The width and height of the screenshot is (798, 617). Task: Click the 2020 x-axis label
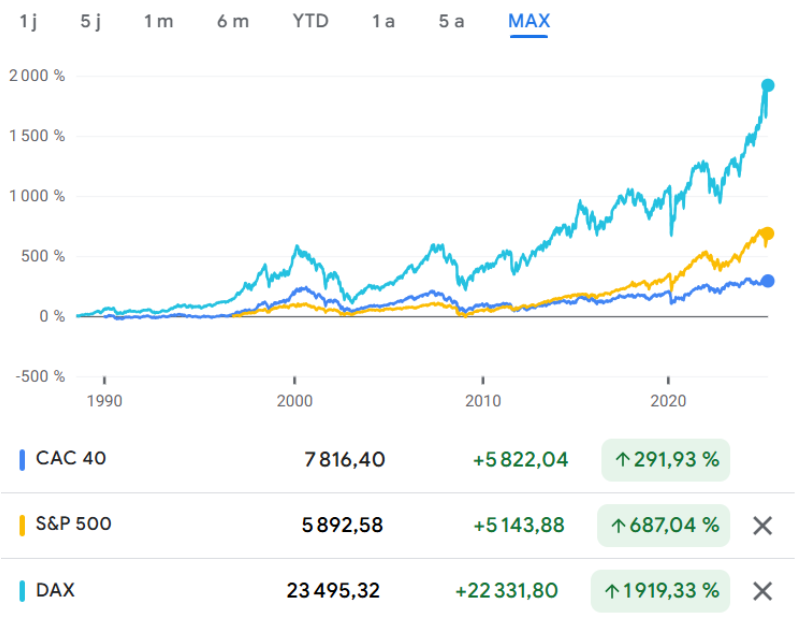pos(668,401)
